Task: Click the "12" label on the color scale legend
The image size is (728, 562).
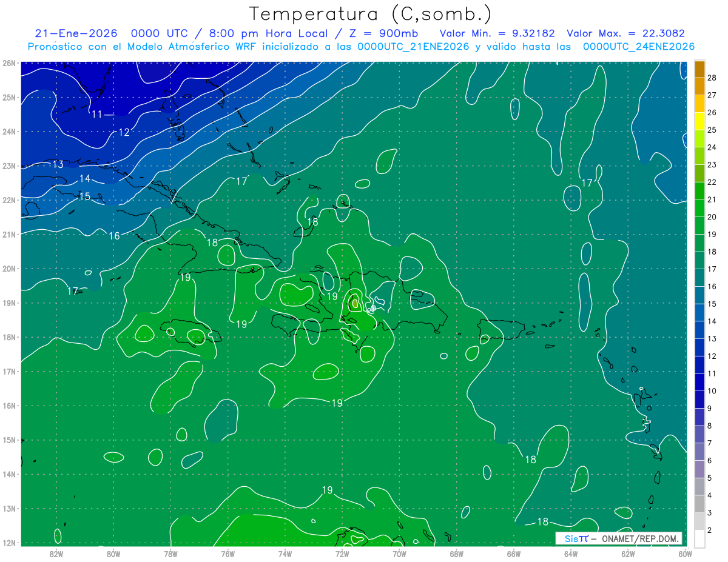Action: click(712, 356)
